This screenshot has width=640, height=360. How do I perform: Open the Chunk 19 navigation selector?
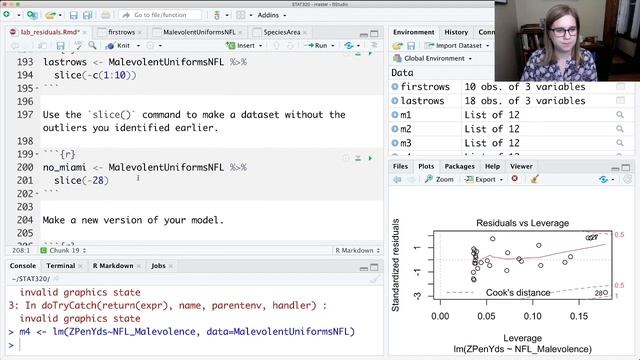point(64,250)
